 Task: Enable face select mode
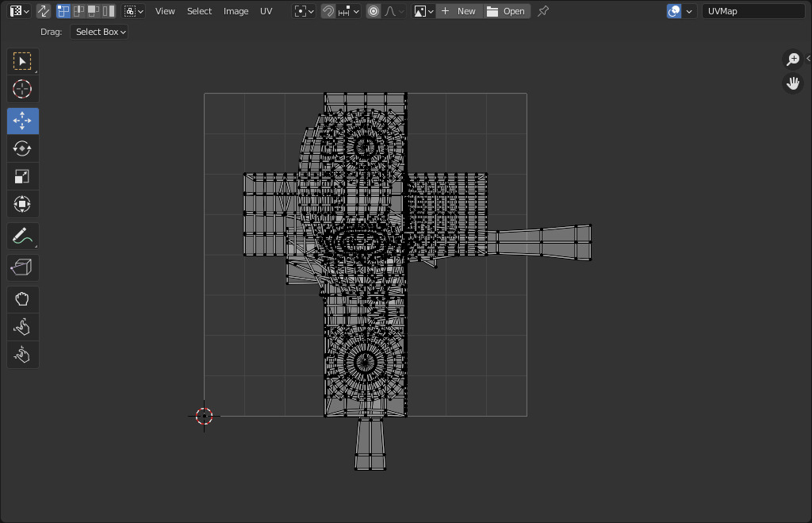click(x=94, y=11)
